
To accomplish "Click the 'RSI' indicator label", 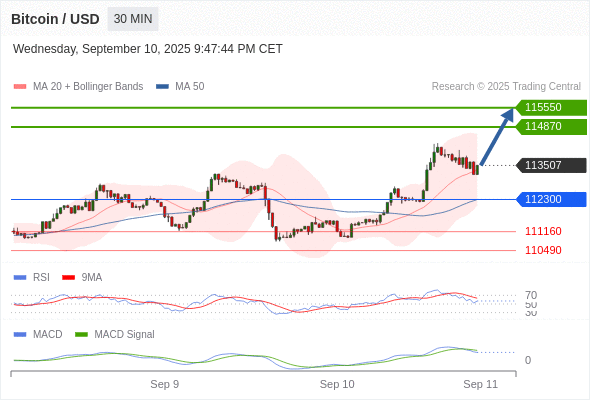I will pyautogui.click(x=41, y=278).
